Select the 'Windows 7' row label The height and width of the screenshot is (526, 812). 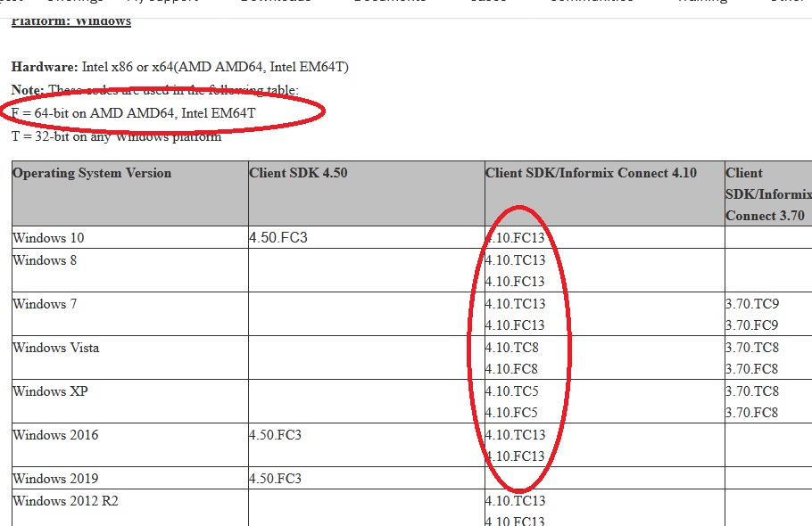(45, 304)
